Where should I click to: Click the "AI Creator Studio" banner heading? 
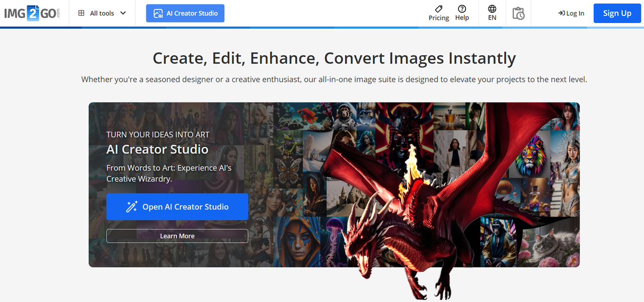click(x=157, y=149)
